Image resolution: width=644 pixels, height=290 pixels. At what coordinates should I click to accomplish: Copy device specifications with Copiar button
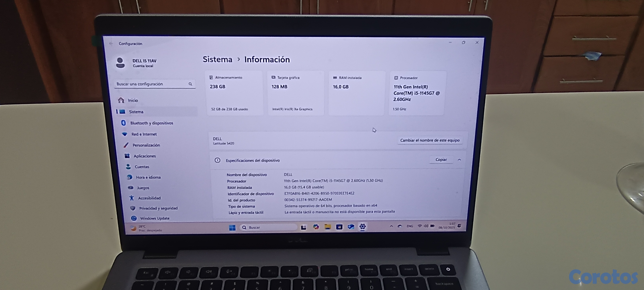(441, 159)
